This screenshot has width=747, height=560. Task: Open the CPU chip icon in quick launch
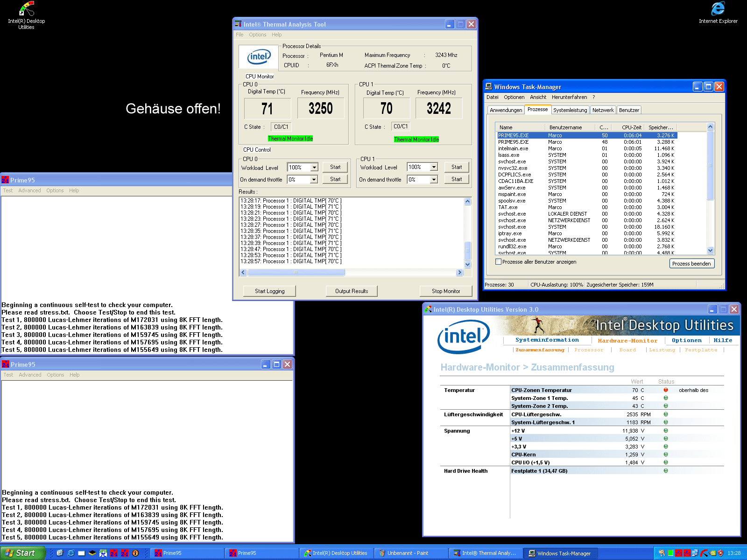[92, 553]
